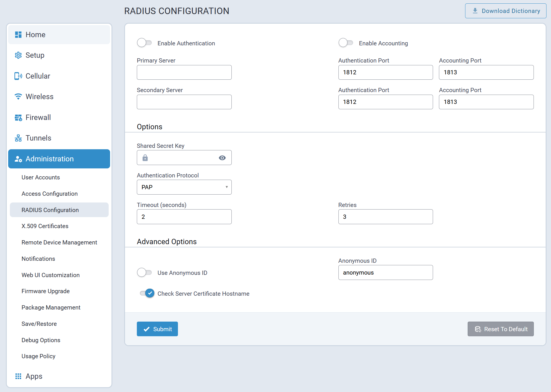Open the X.509 Certificates menu item

pos(45,226)
